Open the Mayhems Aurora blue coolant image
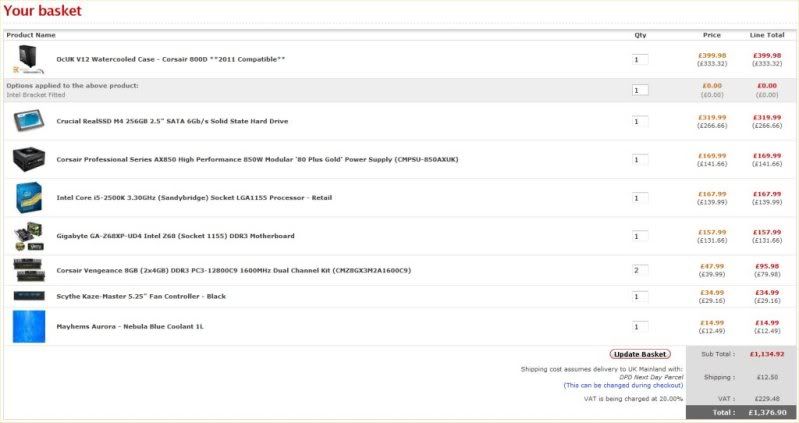The height and width of the screenshot is (423, 799). tap(29, 326)
